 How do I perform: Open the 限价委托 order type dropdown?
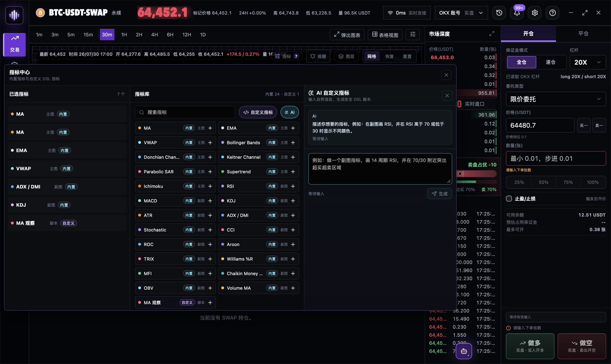pos(556,99)
